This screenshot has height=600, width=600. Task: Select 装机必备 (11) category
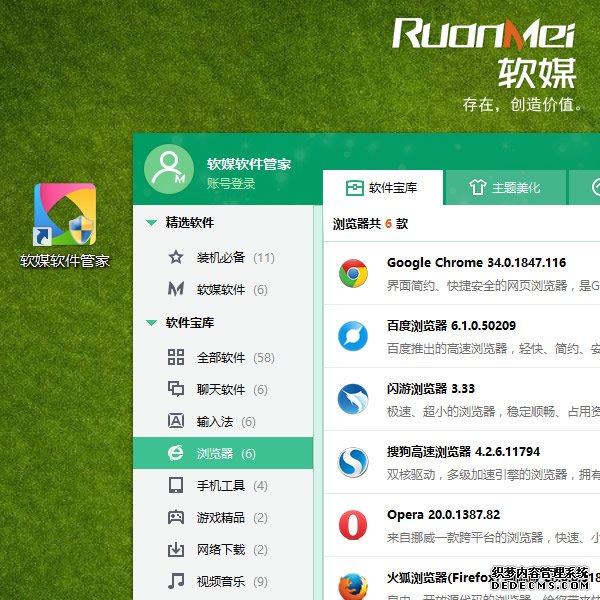pyautogui.click(x=223, y=258)
